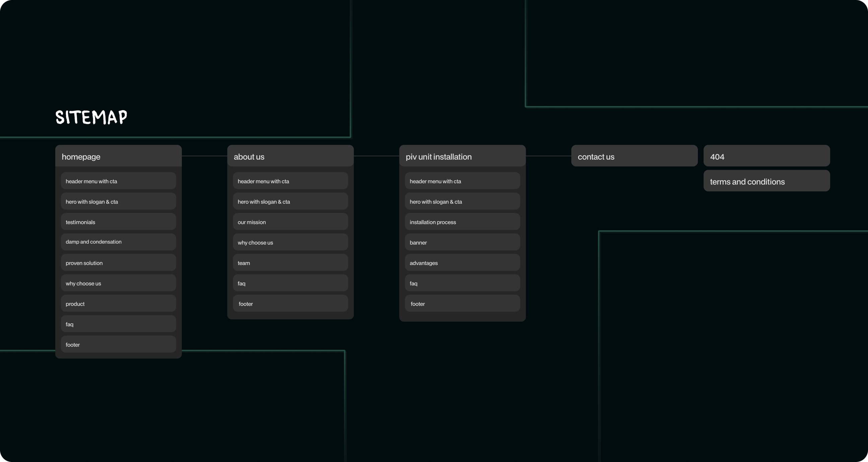Screen dimensions: 868x462
Task: Click footer under piv unit installation
Action: (x=462, y=304)
